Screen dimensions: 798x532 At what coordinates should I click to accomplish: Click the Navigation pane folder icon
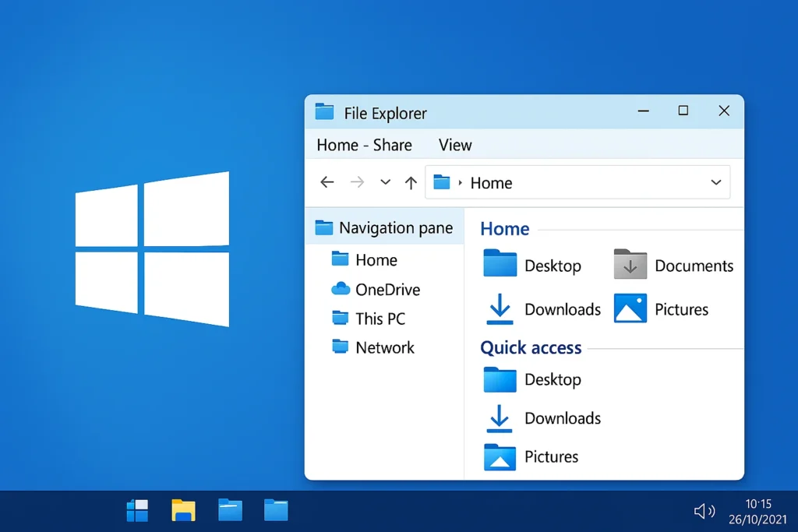tap(323, 227)
